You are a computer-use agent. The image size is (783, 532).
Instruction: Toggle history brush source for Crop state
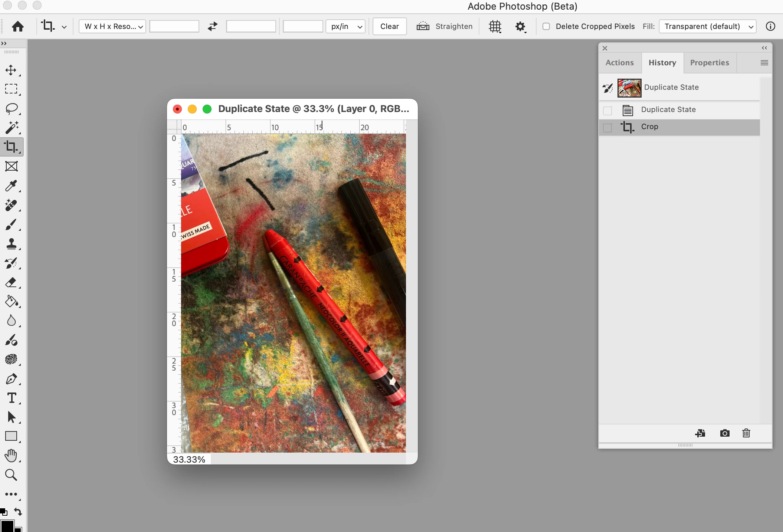coord(607,128)
